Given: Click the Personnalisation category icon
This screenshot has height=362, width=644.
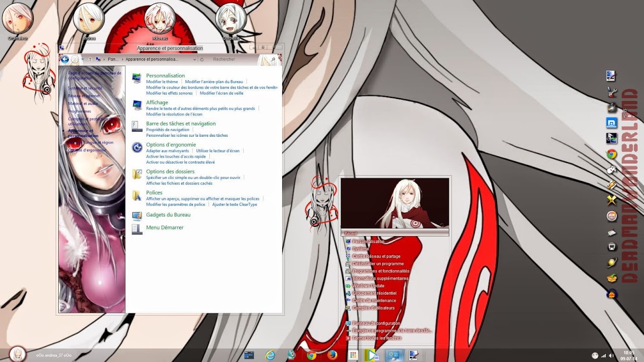Looking at the screenshot, I should coord(137,79).
